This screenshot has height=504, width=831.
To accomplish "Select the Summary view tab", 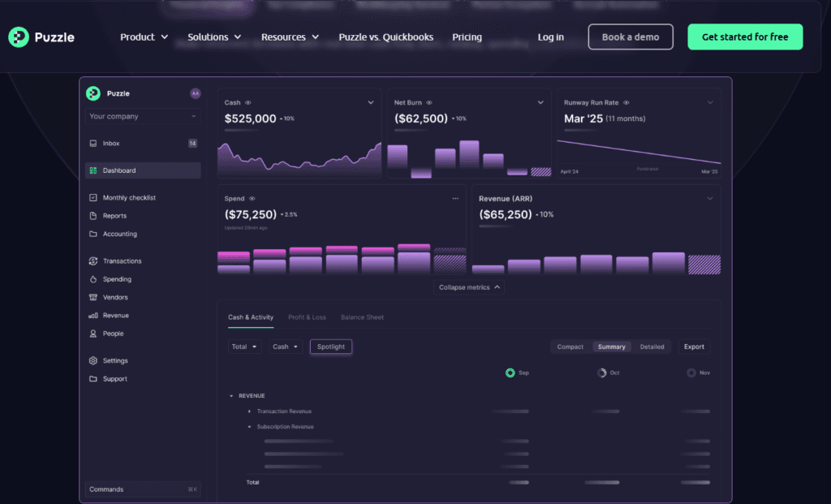I will point(612,347).
